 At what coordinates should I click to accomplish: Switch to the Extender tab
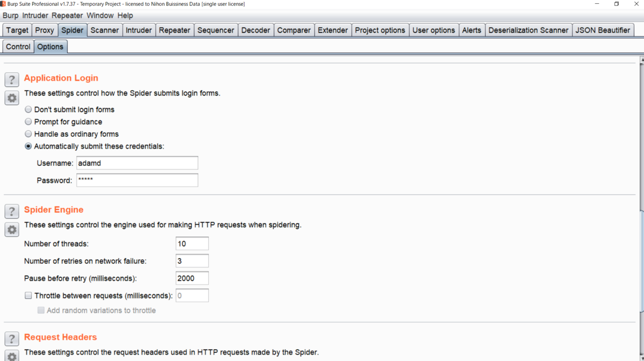tap(333, 30)
